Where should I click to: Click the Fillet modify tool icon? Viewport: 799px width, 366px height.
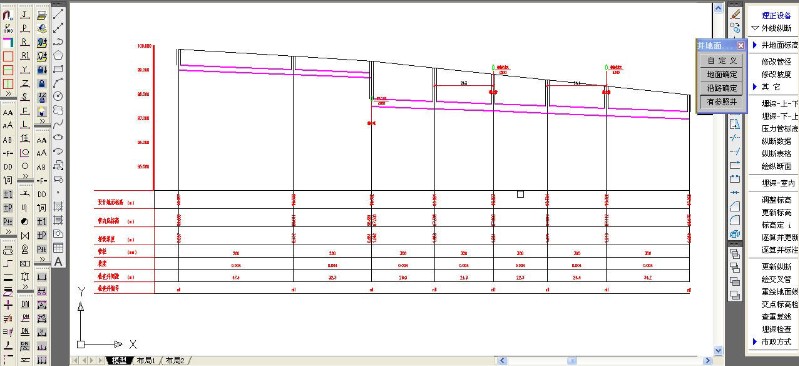point(735,220)
